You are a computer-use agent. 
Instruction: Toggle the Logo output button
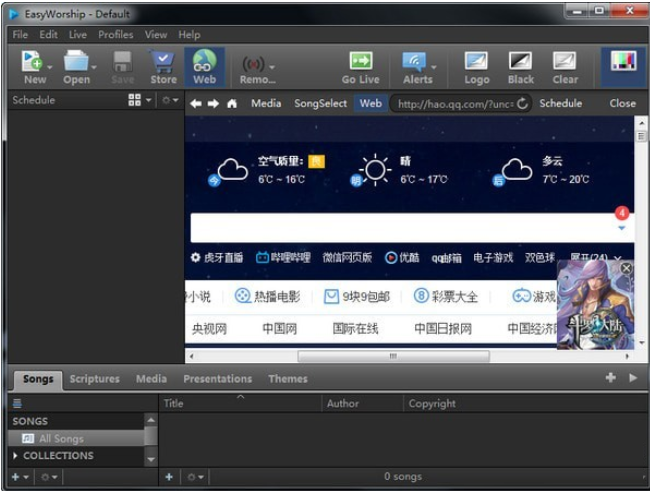[476, 68]
